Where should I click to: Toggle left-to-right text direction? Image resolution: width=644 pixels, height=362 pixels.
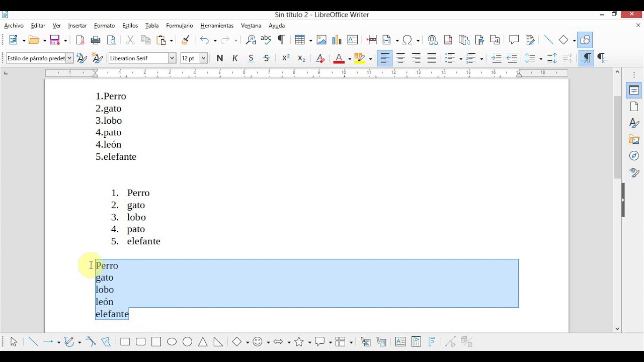586,58
